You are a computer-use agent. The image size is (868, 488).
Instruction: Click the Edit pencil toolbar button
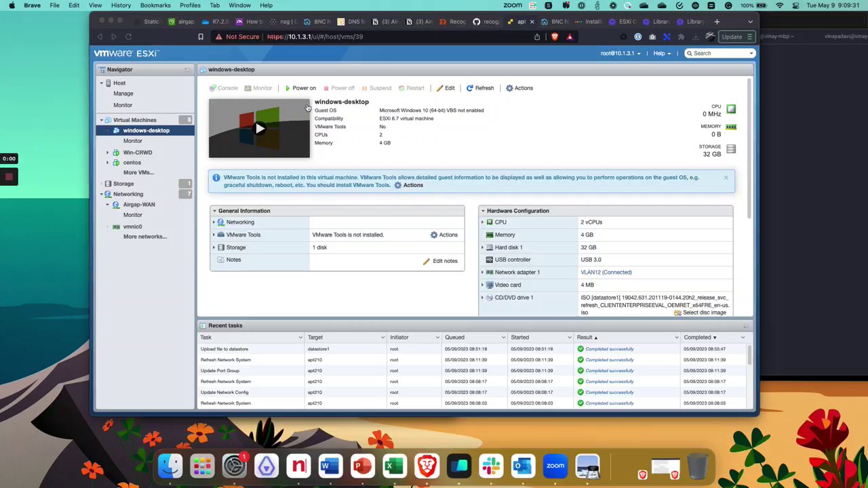[446, 88]
